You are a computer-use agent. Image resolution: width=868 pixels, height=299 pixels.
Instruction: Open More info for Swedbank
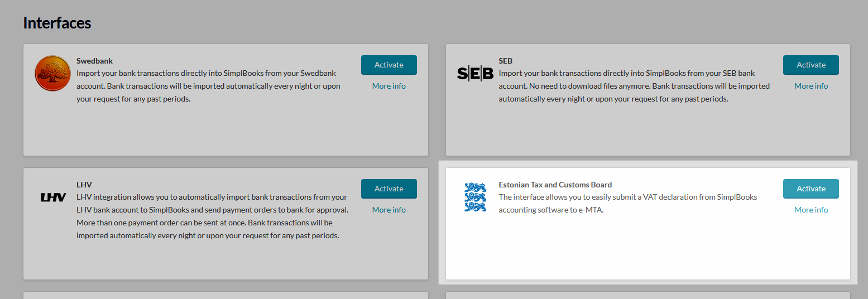(x=389, y=86)
